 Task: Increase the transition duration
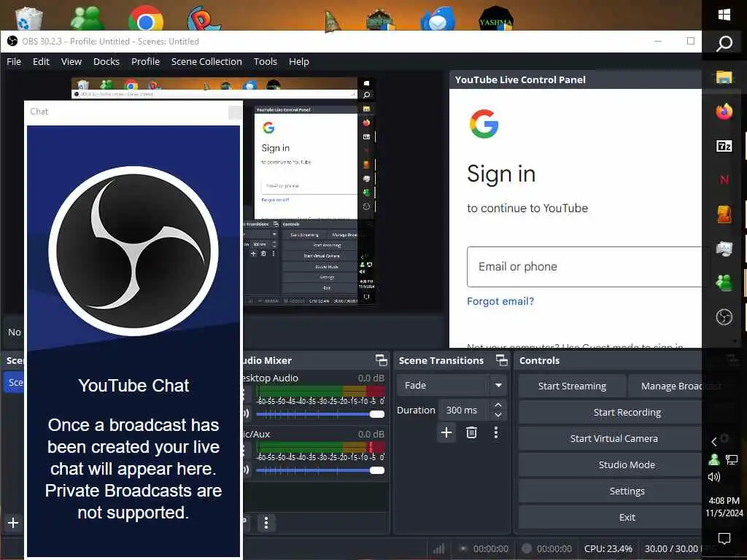[498, 405]
